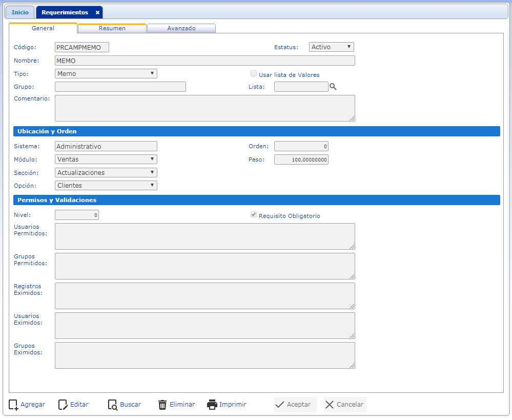Toggle the Usar lista de Valores checkbox
Image resolution: width=512 pixels, height=420 pixels.
click(254, 74)
